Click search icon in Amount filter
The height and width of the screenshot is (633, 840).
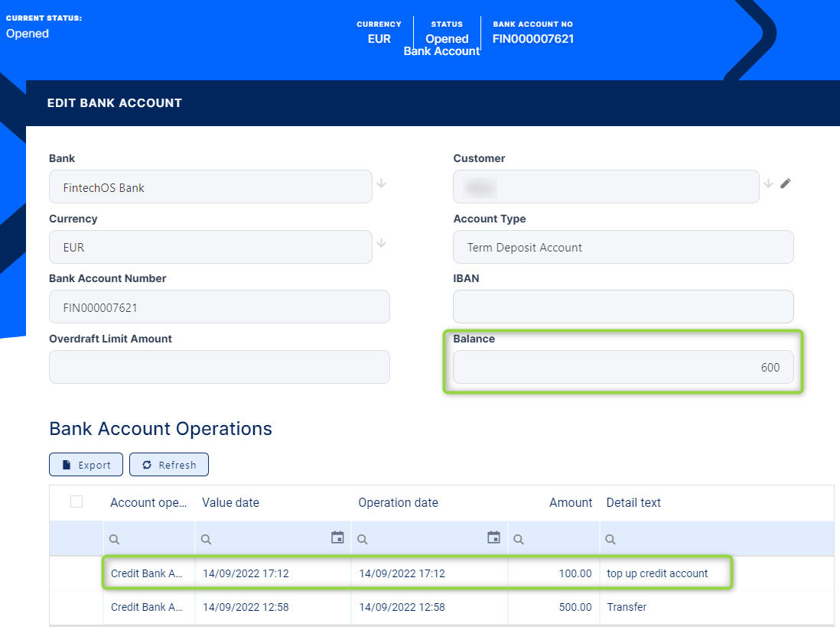518,539
